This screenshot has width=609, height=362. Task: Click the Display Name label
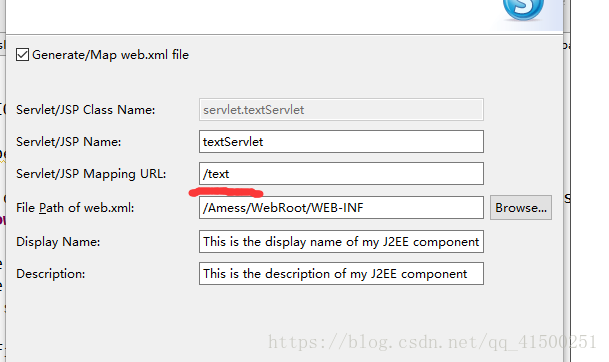[x=58, y=242]
